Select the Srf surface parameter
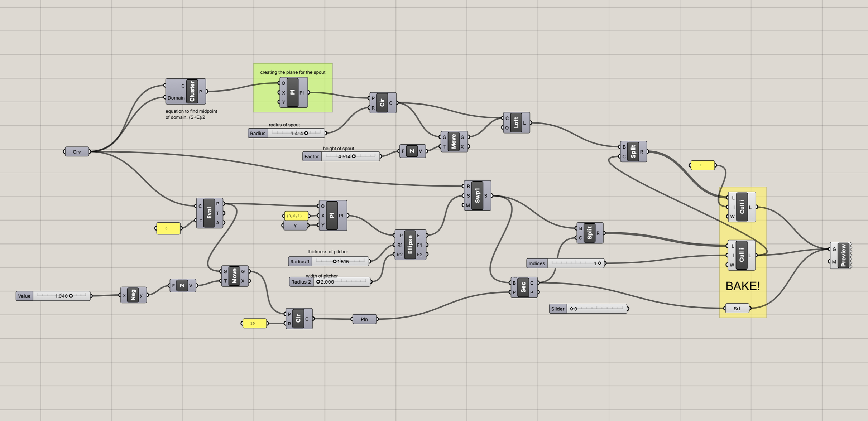The height and width of the screenshot is (421, 868). (x=737, y=308)
